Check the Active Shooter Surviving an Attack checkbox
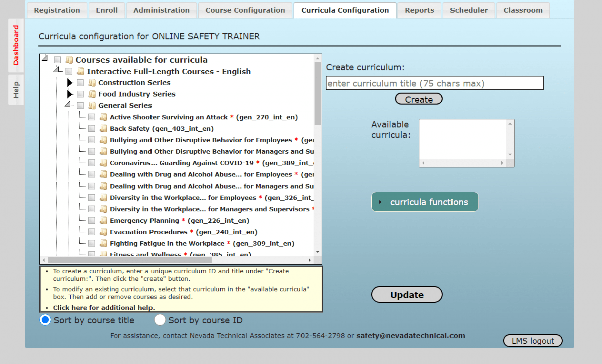This screenshot has width=602, height=364. [x=92, y=117]
